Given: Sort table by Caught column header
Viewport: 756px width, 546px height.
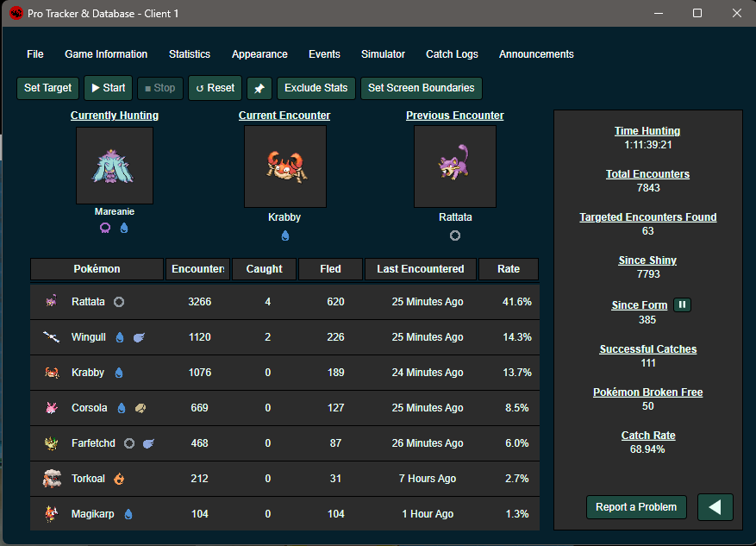Looking at the screenshot, I should click(x=265, y=269).
